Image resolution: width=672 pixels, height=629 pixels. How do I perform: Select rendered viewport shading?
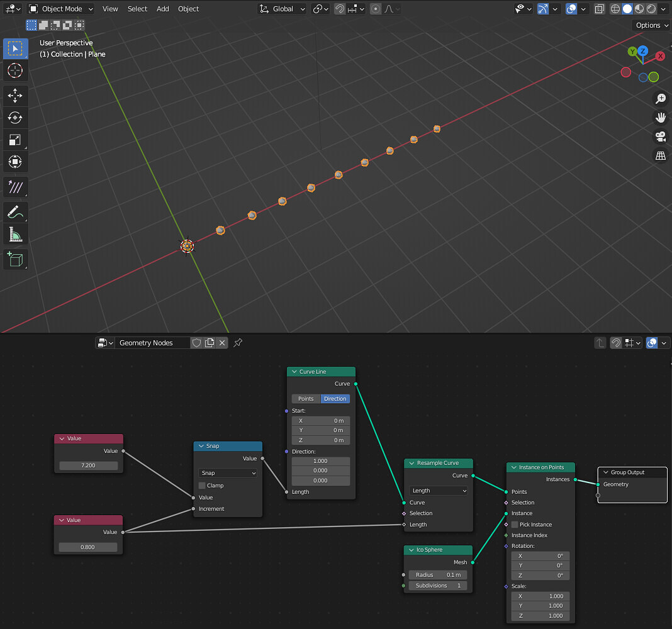pos(651,9)
